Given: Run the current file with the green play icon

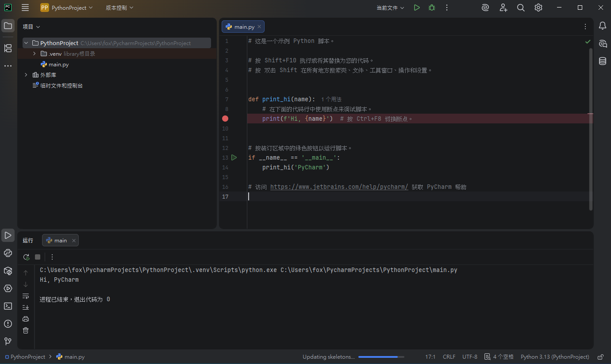Looking at the screenshot, I should (416, 8).
